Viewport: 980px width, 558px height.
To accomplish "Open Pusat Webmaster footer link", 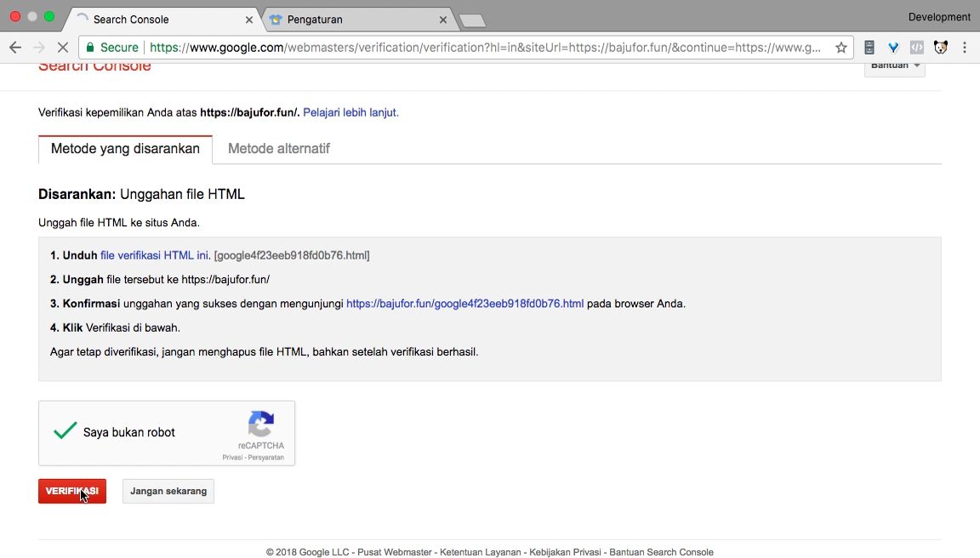I will [395, 552].
